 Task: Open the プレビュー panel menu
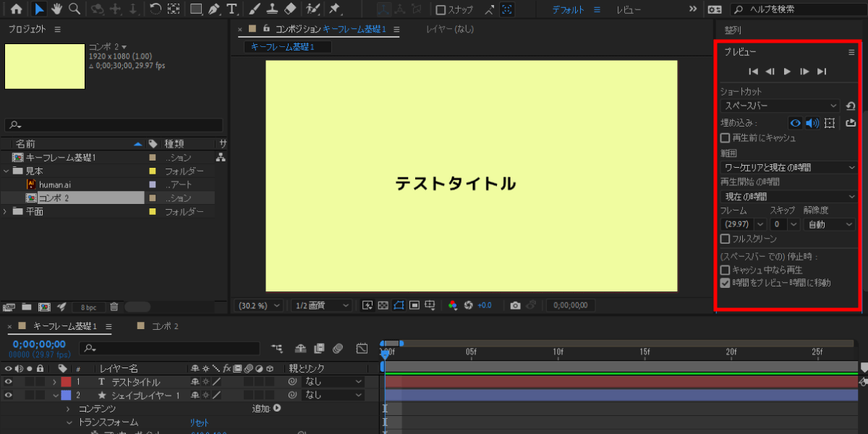tap(851, 52)
